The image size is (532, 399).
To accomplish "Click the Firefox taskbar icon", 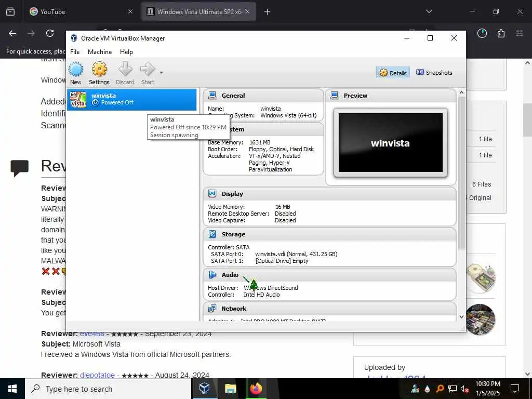I will coord(256,389).
